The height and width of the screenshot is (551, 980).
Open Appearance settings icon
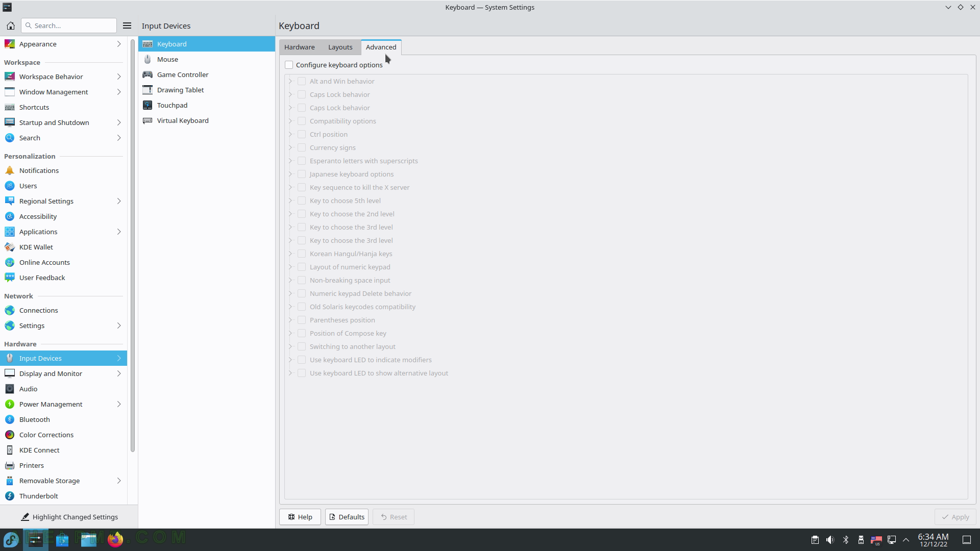[10, 44]
